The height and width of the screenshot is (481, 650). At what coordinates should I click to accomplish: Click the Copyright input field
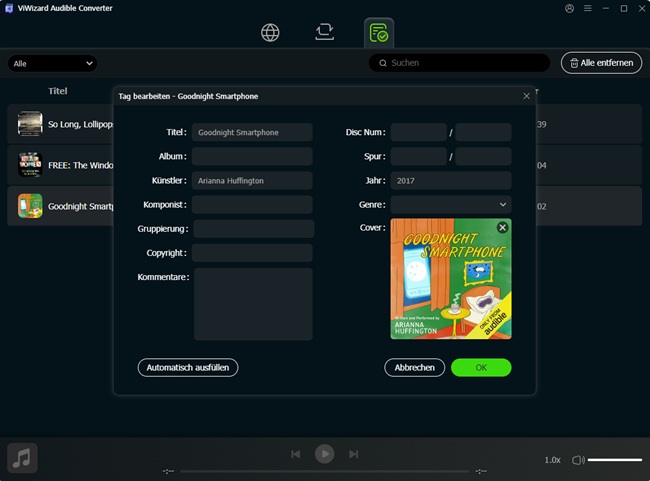pyautogui.click(x=252, y=253)
